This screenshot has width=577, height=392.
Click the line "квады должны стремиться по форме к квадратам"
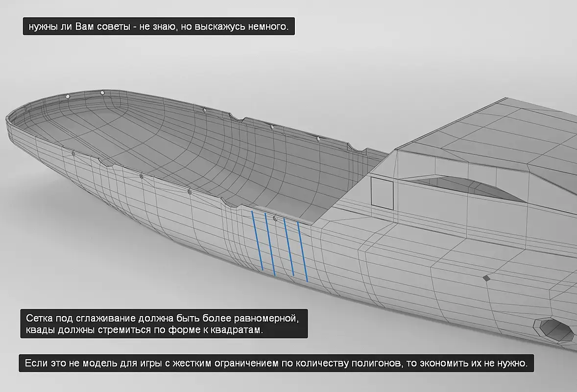144,330
